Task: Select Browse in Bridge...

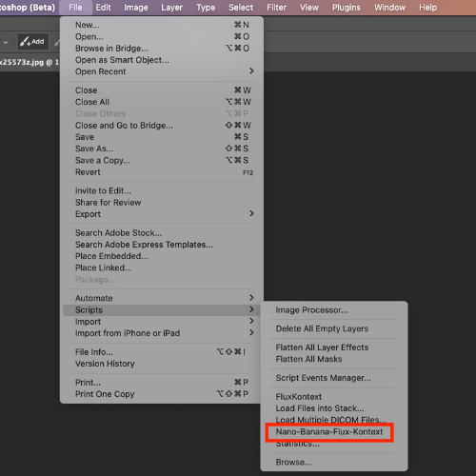Action: pos(162,49)
